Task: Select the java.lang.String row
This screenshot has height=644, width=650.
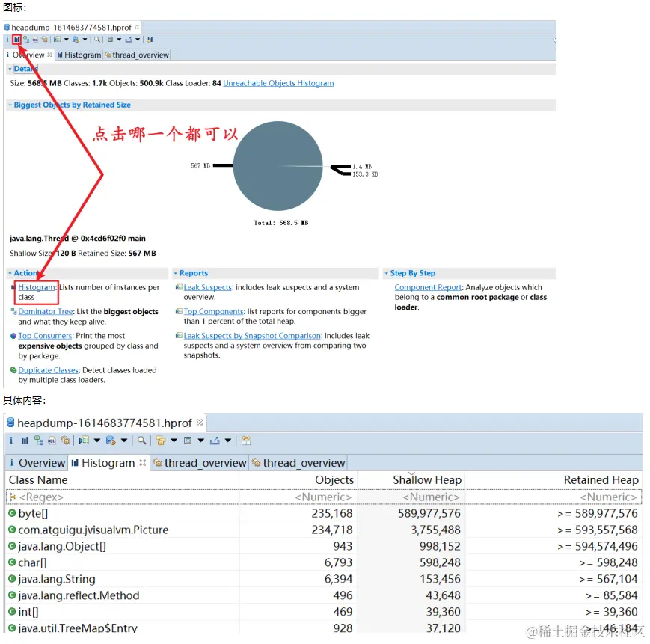Action: (323, 579)
